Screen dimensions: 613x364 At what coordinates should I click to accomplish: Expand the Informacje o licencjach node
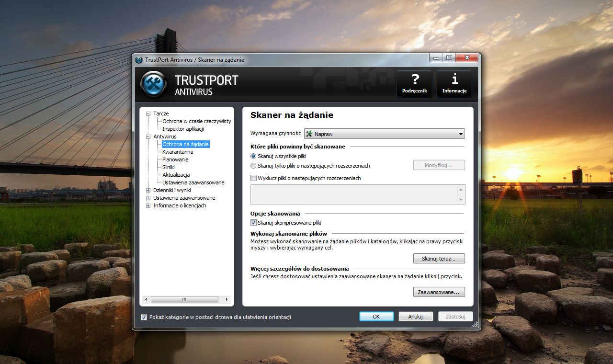pyautogui.click(x=148, y=205)
